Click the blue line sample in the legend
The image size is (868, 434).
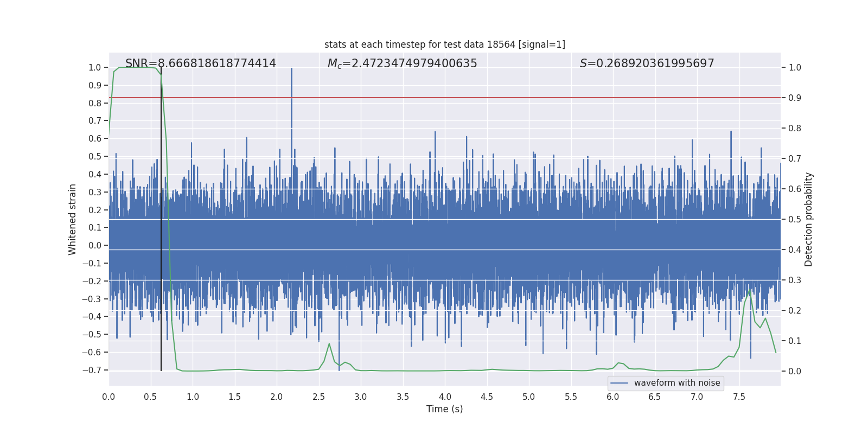tap(619, 383)
